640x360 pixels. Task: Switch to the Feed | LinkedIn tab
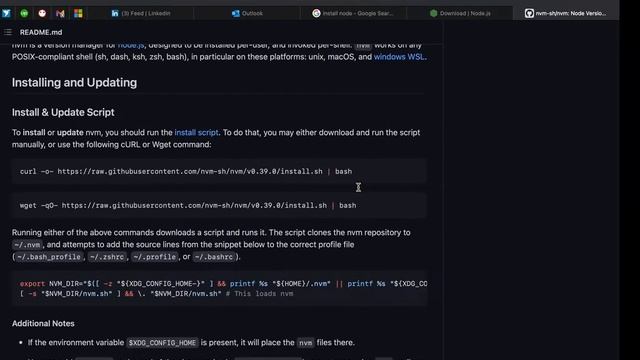[141, 13]
